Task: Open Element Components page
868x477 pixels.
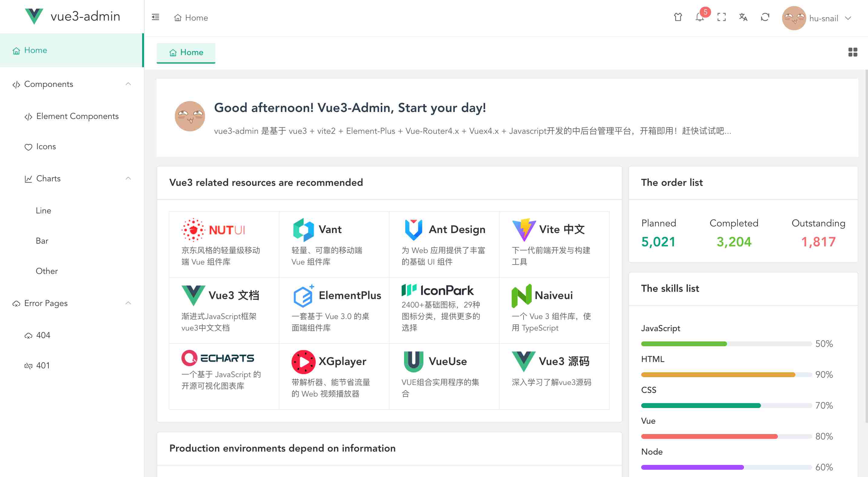Action: tap(71, 116)
